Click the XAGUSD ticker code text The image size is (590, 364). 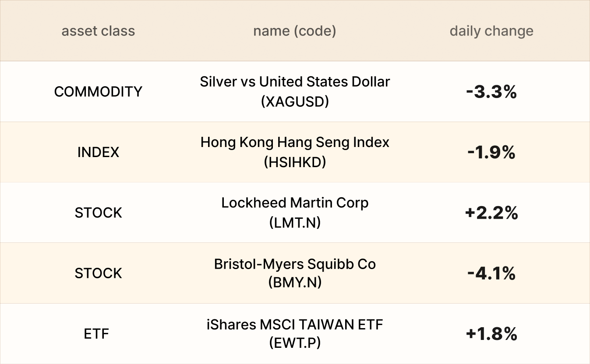point(295,101)
